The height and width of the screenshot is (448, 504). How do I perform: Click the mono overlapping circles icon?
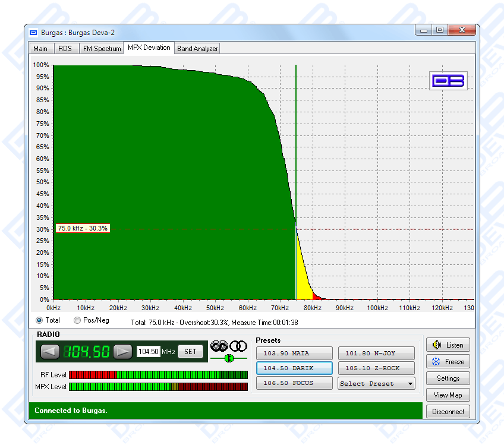tap(238, 346)
